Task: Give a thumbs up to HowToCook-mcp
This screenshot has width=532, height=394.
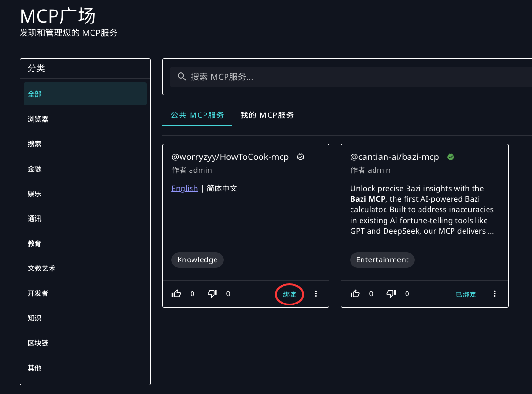Action: tap(176, 293)
